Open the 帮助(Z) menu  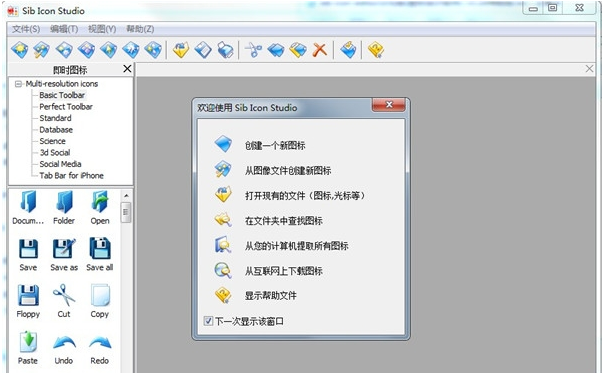click(140, 29)
